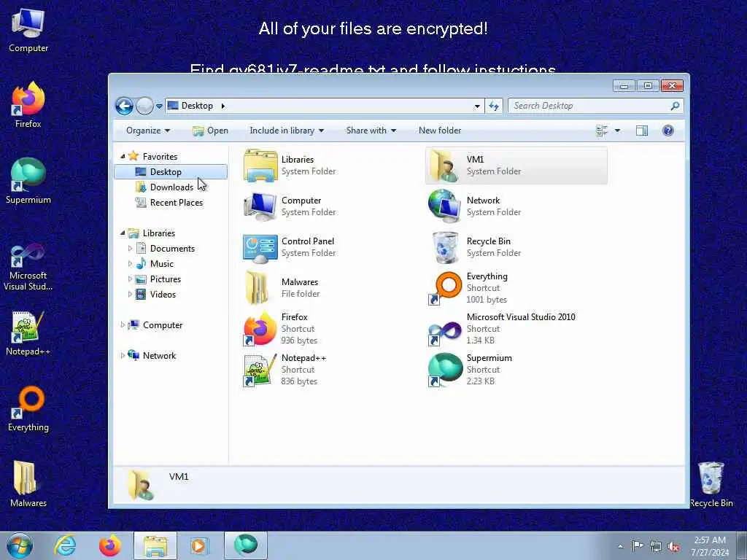This screenshot has height=560, width=747.
Task: Click the taskbar clock showing 2:57 AM
Action: (x=710, y=545)
